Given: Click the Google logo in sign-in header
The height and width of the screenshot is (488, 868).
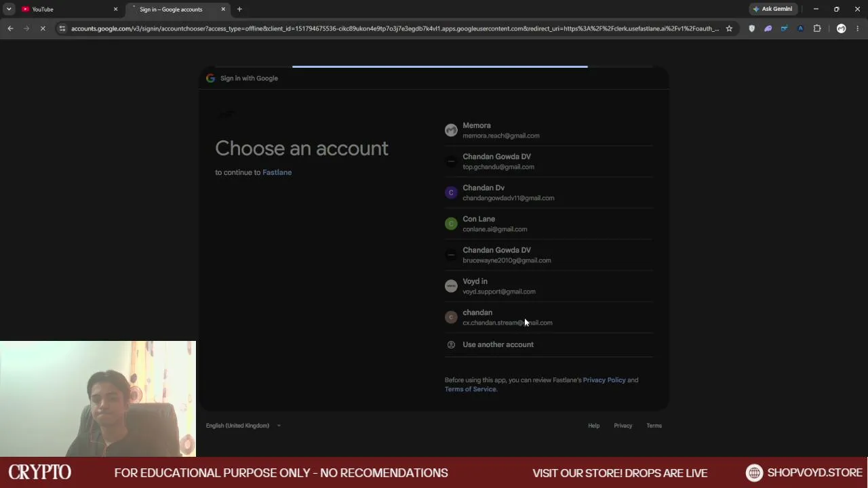Looking at the screenshot, I should pyautogui.click(x=210, y=78).
